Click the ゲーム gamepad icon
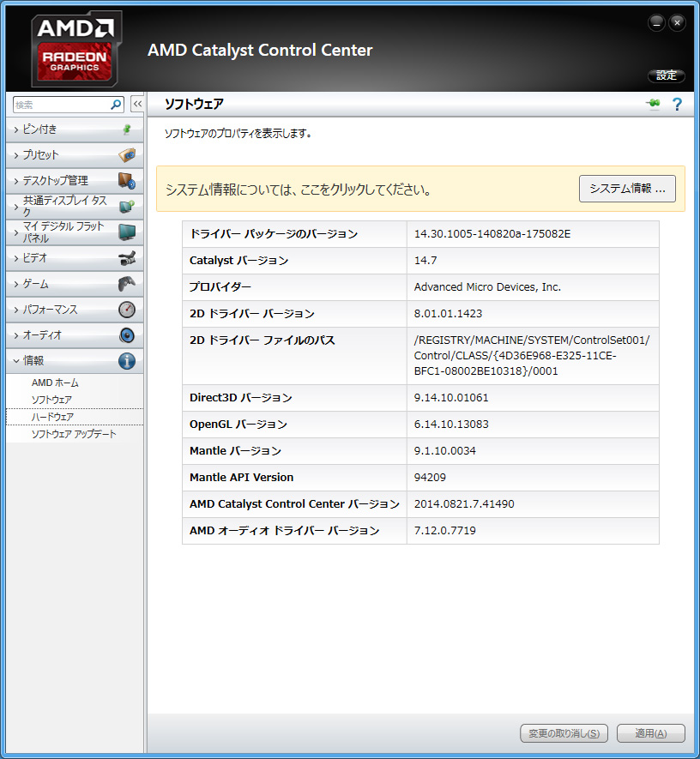This screenshot has height=759, width=700. pyautogui.click(x=127, y=284)
